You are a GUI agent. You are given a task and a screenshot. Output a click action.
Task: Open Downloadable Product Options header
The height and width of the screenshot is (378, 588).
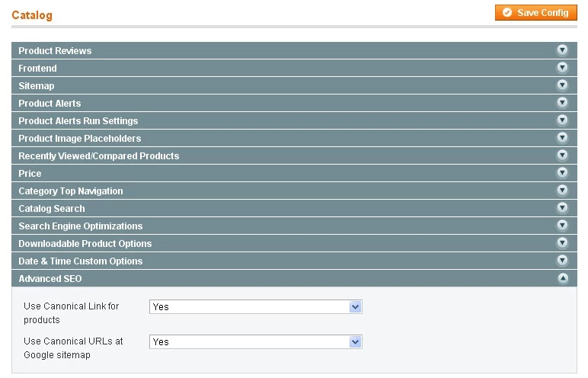[294, 243]
